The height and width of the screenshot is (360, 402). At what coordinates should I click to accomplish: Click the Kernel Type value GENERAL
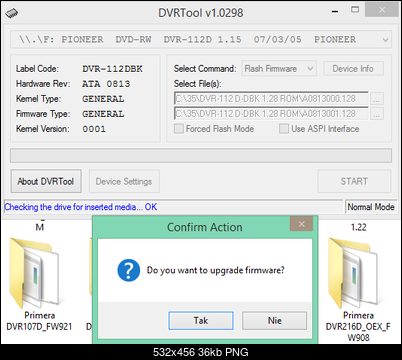click(103, 99)
